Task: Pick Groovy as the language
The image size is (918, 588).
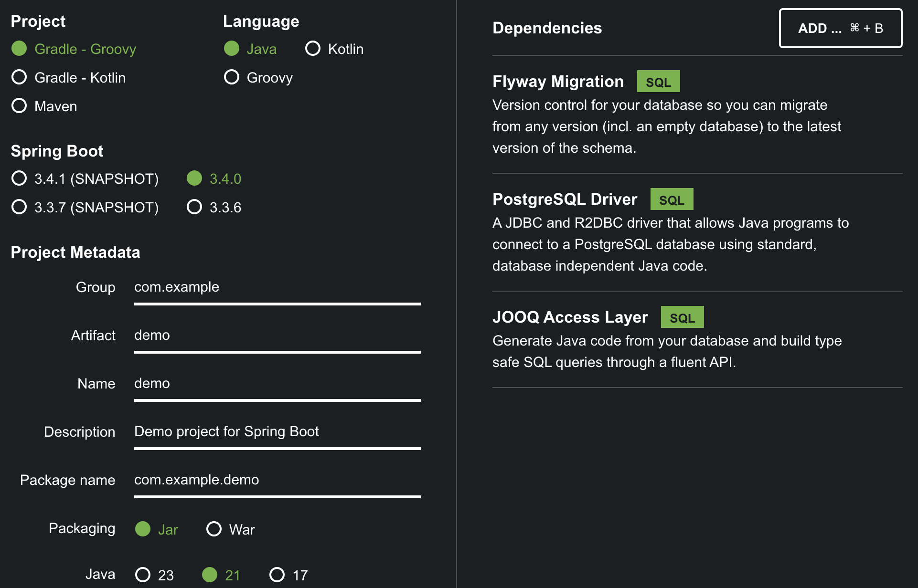Action: tap(258, 77)
